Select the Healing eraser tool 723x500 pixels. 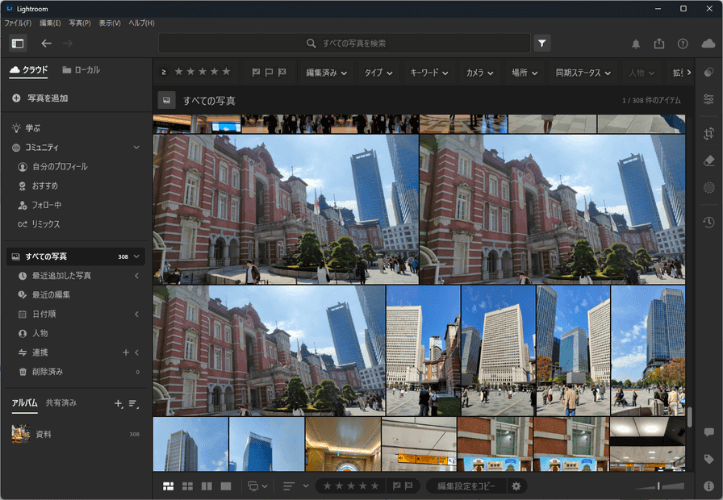[x=708, y=160]
